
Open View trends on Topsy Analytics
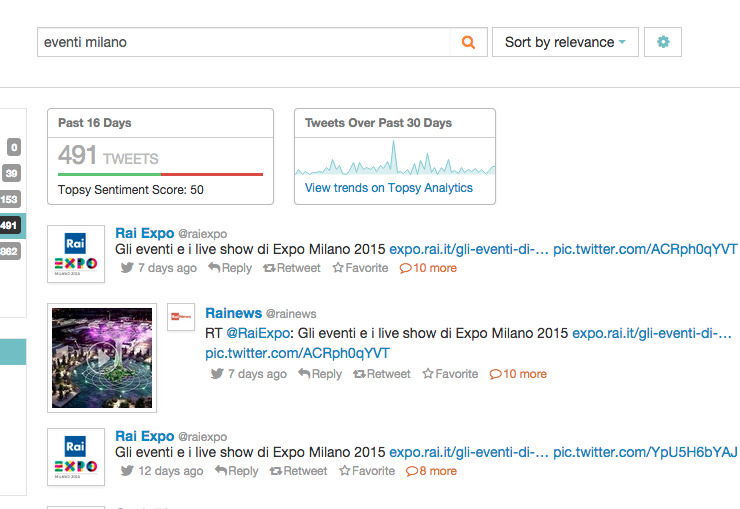pyautogui.click(x=388, y=188)
